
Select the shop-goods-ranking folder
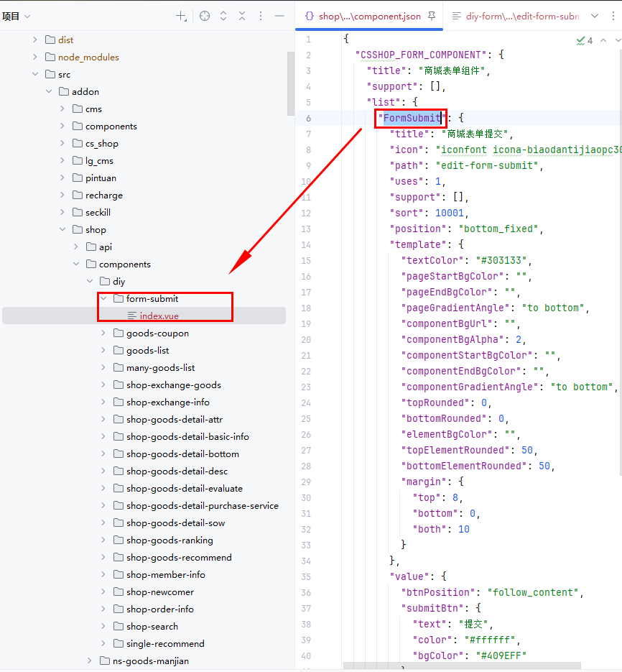(170, 540)
